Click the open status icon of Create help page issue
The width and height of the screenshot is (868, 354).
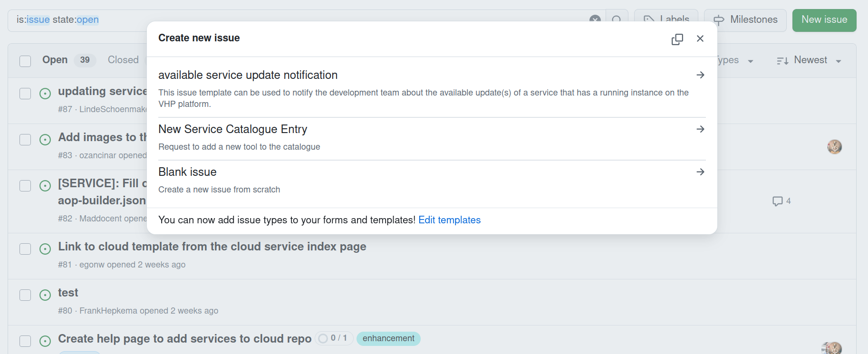[x=45, y=341]
